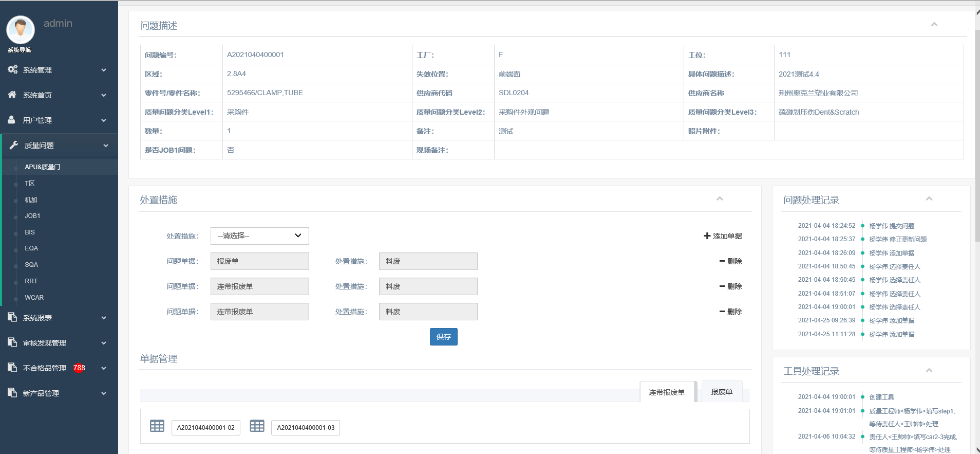Click the 2021-04-25 11:11:28 timestamp
The image size is (980, 454).
pos(826,334)
